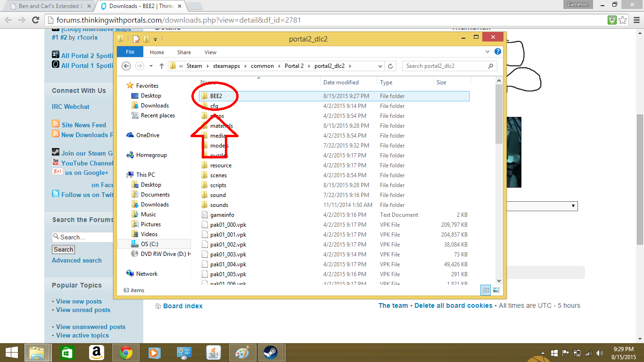The image size is (644, 362).
Task: Click the forum Search button
Action: (63, 250)
